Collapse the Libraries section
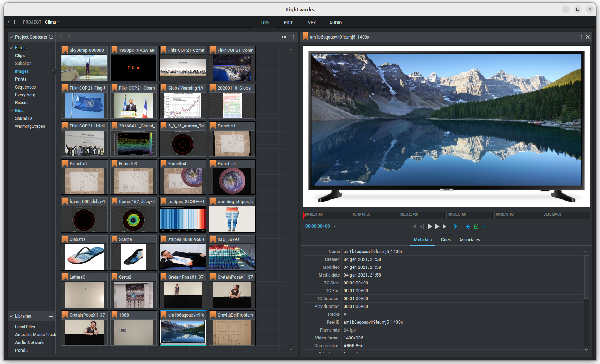 (x=11, y=316)
